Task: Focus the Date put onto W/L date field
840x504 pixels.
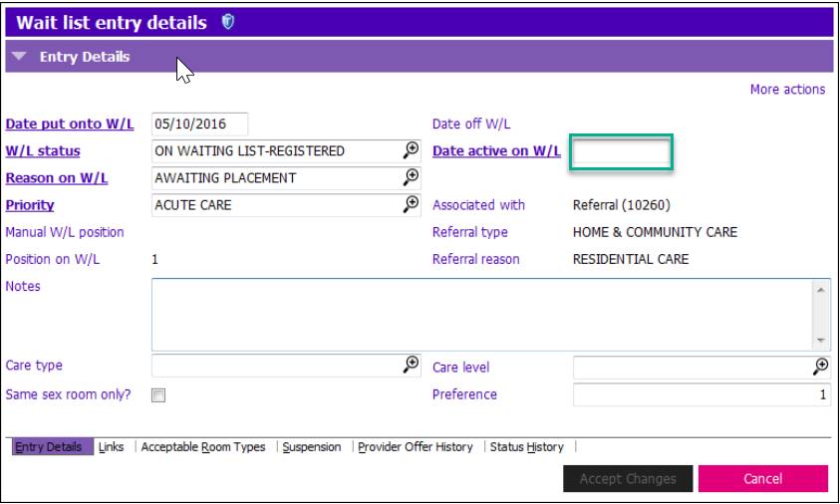Action: pyautogui.click(x=200, y=124)
